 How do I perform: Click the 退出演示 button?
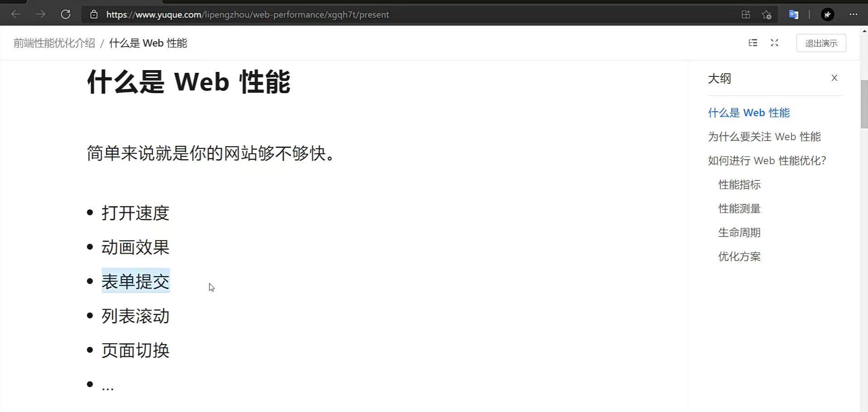pyautogui.click(x=821, y=43)
